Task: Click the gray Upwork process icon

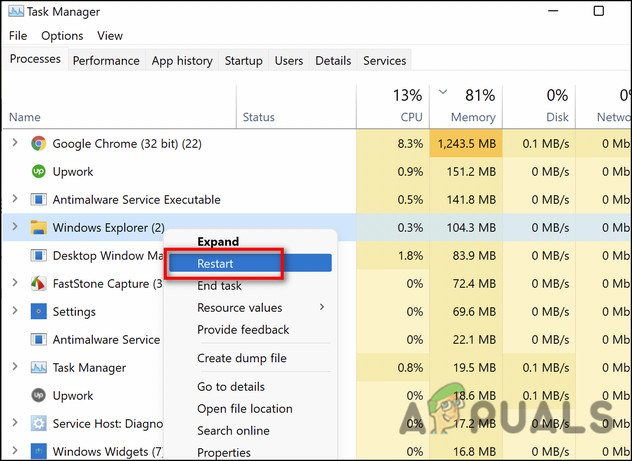Action: coord(39,395)
